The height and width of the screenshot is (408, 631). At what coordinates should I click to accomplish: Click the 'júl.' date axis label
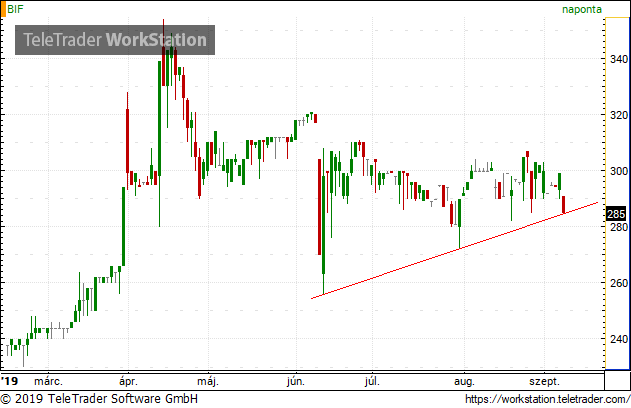(x=372, y=381)
